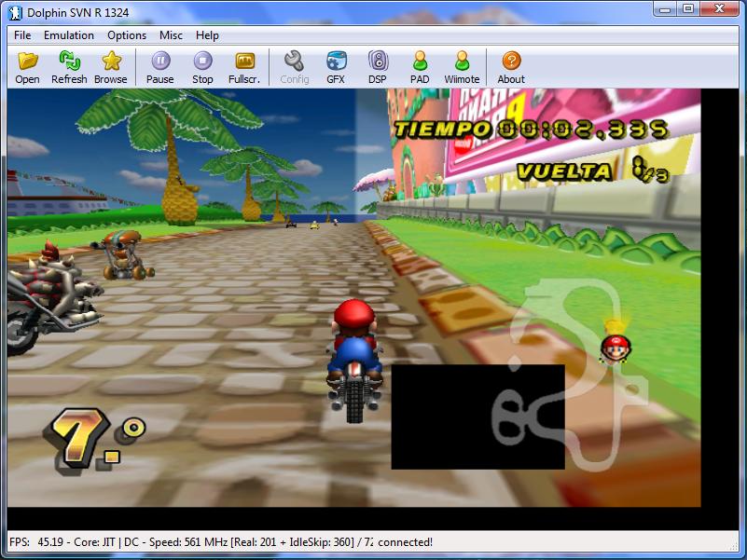Open the Emulation menu
The image size is (747, 560).
pos(69,35)
